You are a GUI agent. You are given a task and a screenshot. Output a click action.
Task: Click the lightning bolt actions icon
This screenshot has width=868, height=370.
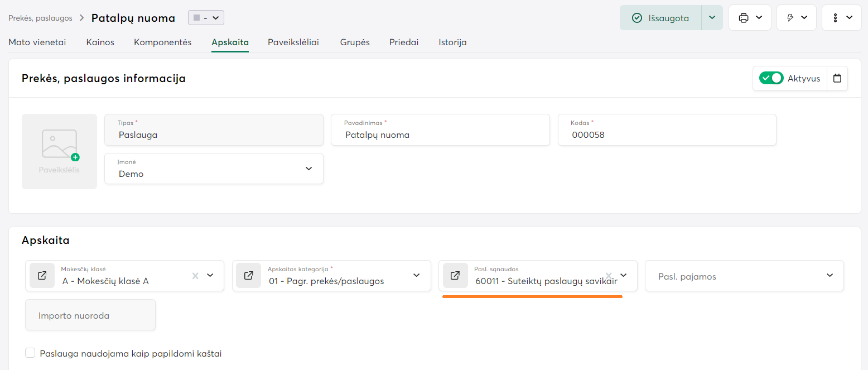coord(790,18)
